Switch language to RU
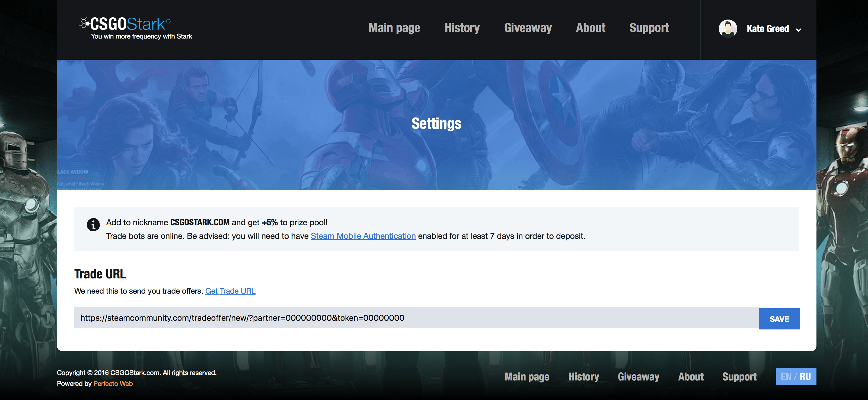This screenshot has height=400, width=868. point(805,376)
